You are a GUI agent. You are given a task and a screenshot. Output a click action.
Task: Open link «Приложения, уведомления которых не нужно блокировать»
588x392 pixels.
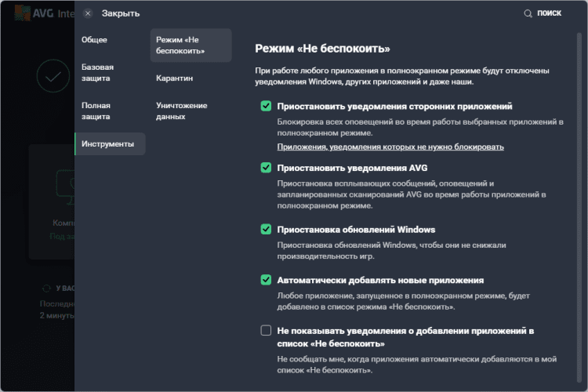(390, 147)
